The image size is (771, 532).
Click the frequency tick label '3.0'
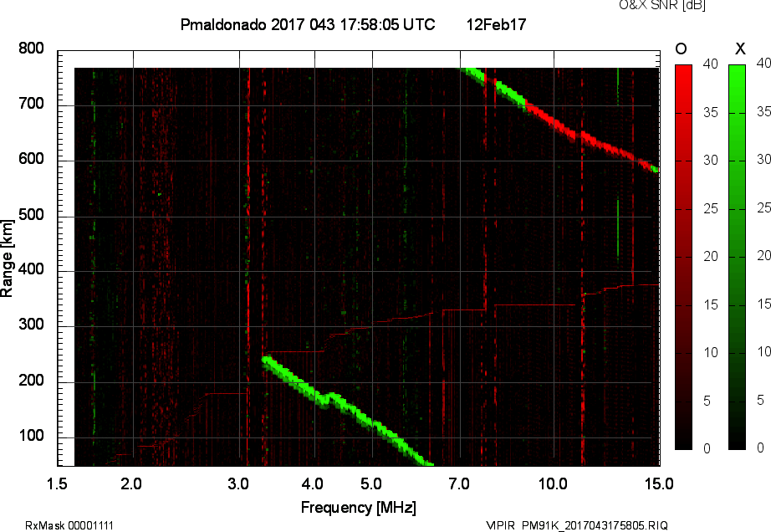coord(238,483)
